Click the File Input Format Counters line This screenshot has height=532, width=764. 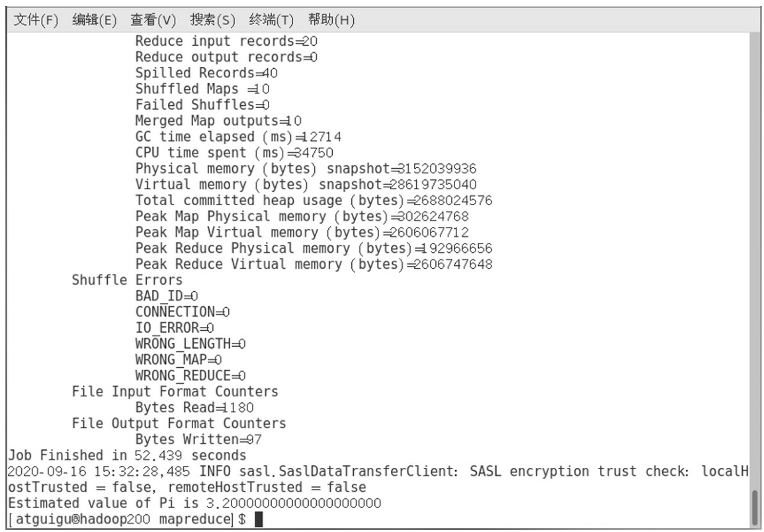pos(175,392)
